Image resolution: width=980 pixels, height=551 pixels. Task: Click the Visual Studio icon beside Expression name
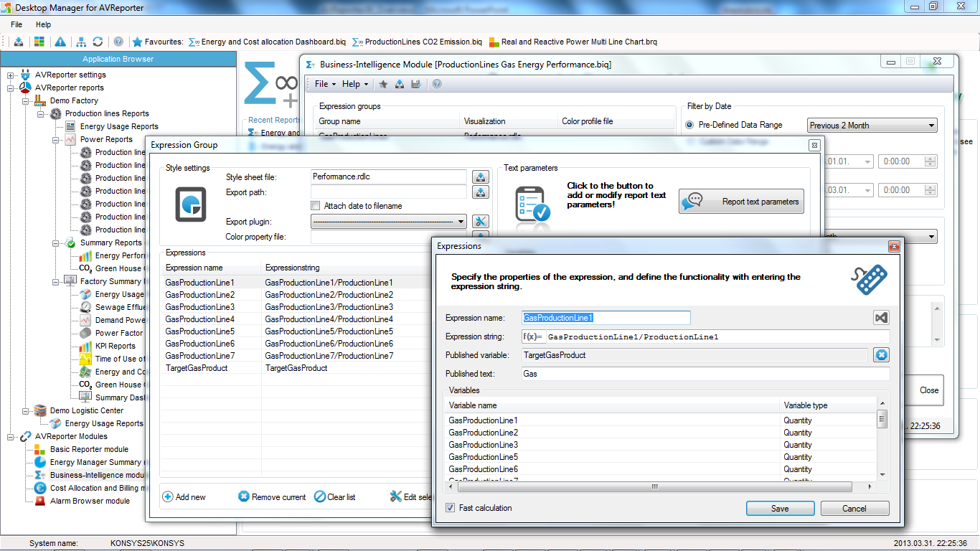[x=881, y=318]
